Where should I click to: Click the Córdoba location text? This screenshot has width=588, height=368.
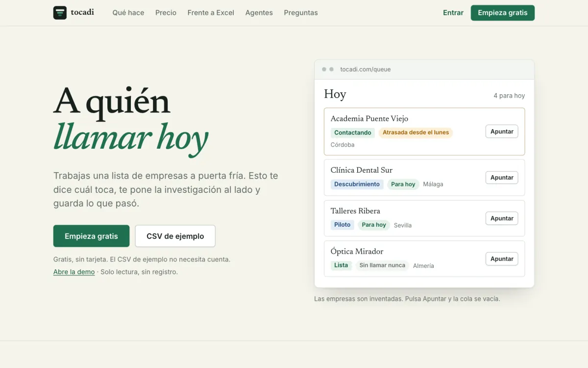(343, 145)
